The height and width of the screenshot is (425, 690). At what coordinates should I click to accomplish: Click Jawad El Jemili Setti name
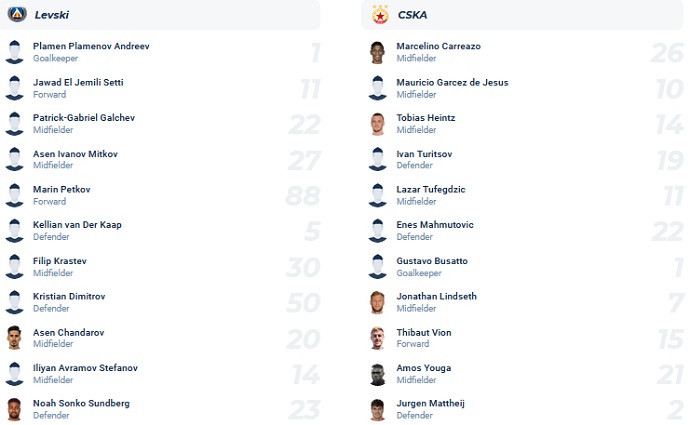pyautogui.click(x=78, y=83)
